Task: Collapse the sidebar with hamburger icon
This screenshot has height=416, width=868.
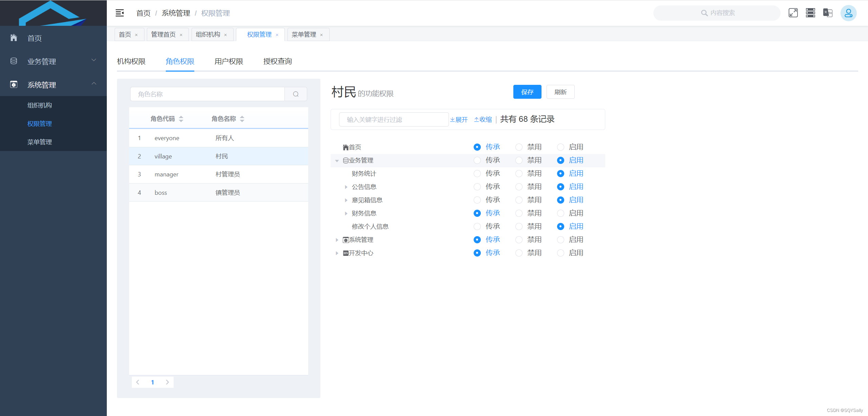Action: pos(120,13)
